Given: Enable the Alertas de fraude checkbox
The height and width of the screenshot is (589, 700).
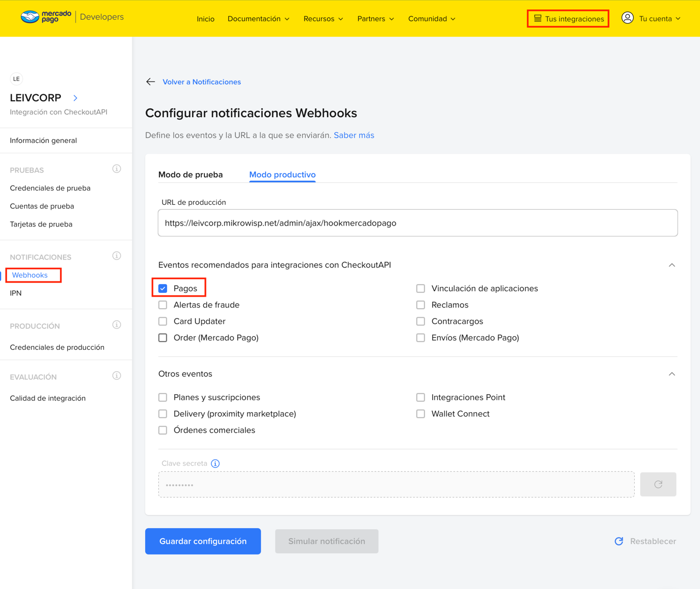Looking at the screenshot, I should (x=163, y=305).
